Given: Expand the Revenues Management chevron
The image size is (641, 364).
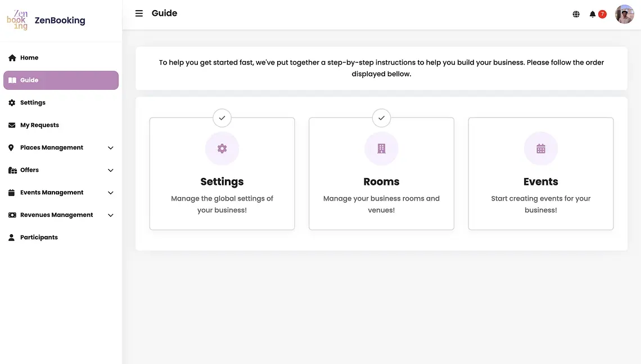Looking at the screenshot, I should tap(110, 215).
